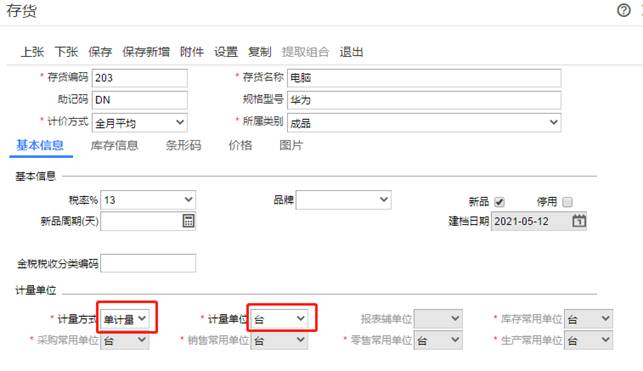The image size is (643, 371).
Task: Go to previous record with 上张
Action: [32, 52]
